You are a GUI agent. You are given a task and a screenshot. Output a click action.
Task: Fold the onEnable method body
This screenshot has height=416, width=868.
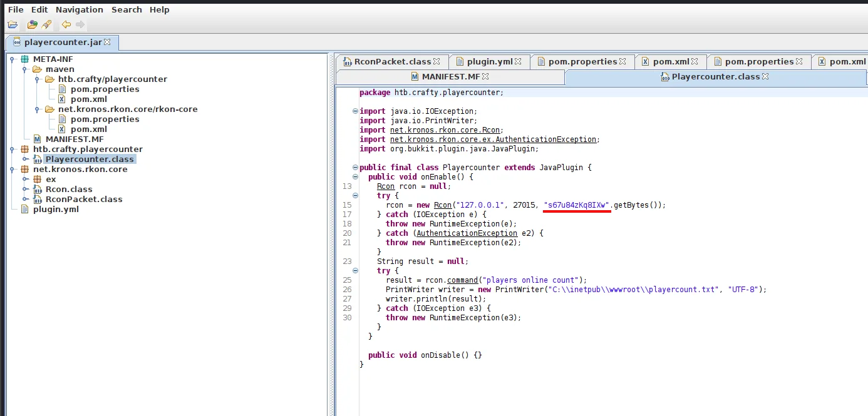point(356,177)
